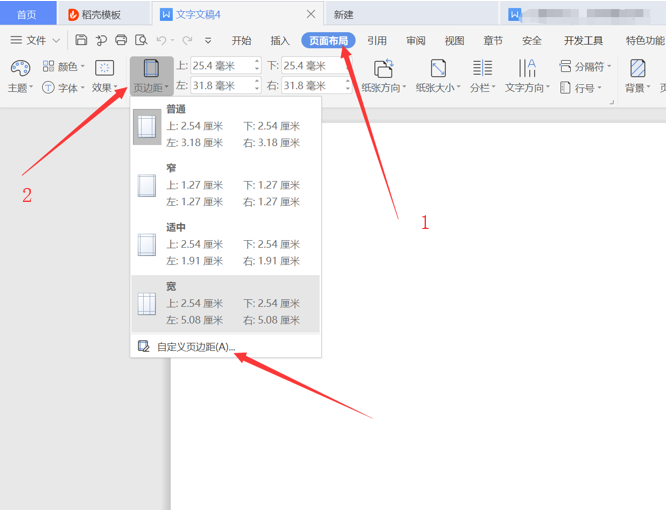Switch to Developer Tools (开发工具) tab
The height and width of the screenshot is (512, 666).
[583, 40]
